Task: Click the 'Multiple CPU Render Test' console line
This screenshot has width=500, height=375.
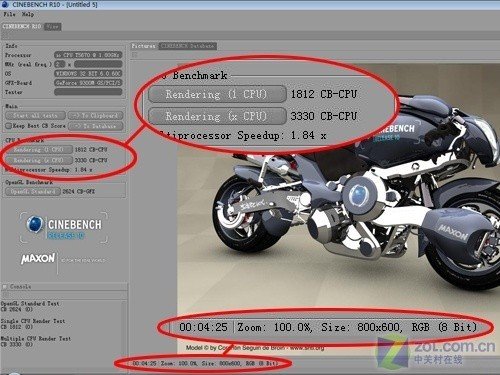Action: [36, 339]
